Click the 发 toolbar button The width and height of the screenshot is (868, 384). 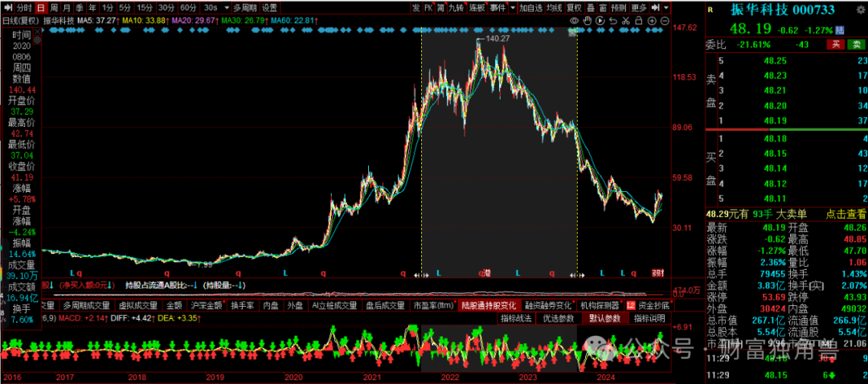point(416,8)
